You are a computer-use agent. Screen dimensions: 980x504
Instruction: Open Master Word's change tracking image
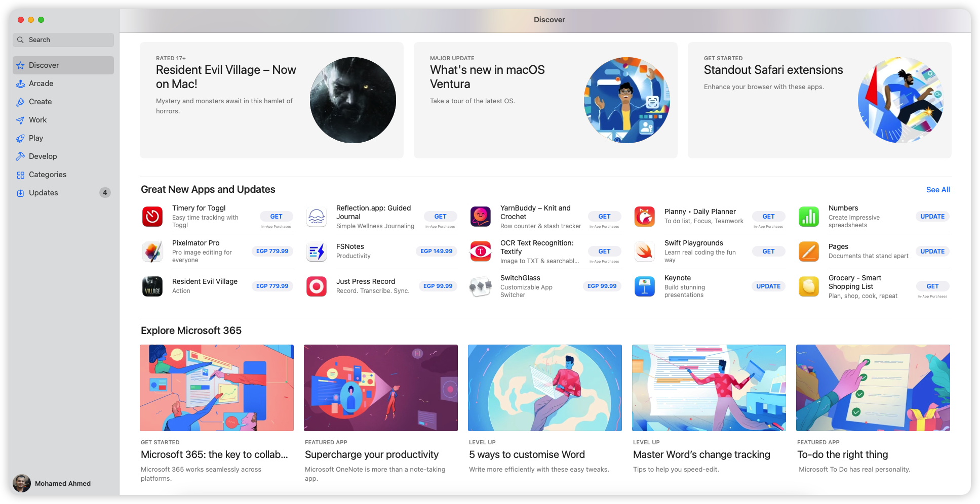click(709, 388)
